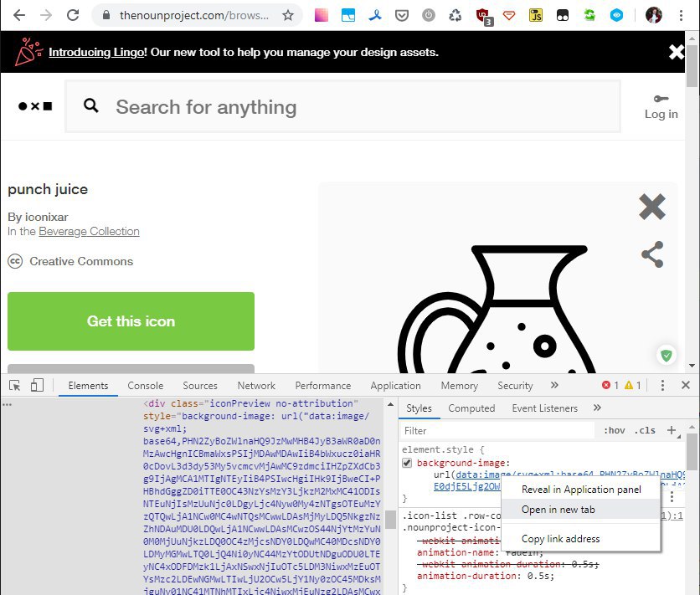Open the Chrome three-dot menu

(681, 16)
